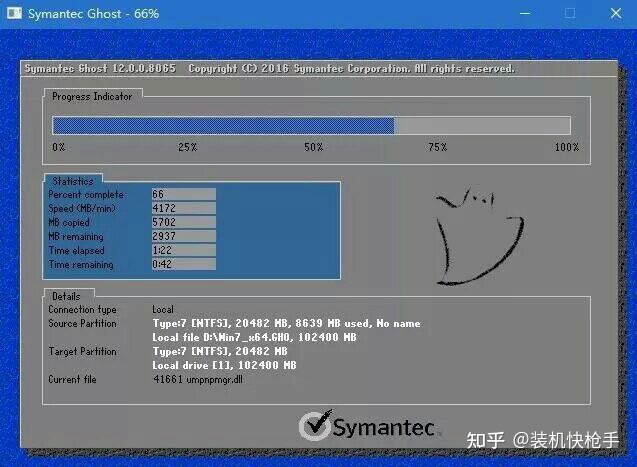637x467 pixels.
Task: Click the Progress Indicator group heading
Action: point(92,97)
